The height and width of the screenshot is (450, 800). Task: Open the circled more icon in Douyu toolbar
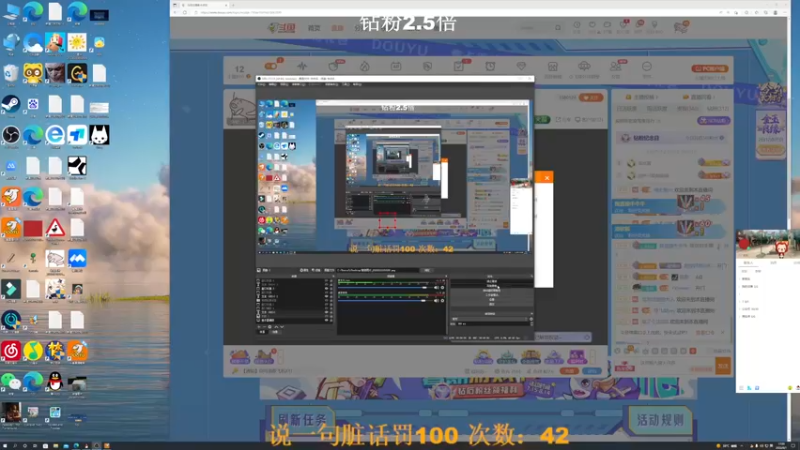point(646,66)
